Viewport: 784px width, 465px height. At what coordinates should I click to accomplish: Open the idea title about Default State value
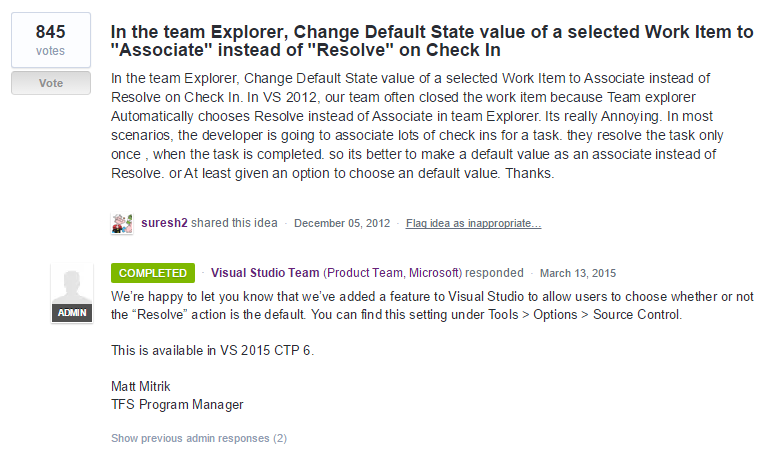click(x=432, y=41)
